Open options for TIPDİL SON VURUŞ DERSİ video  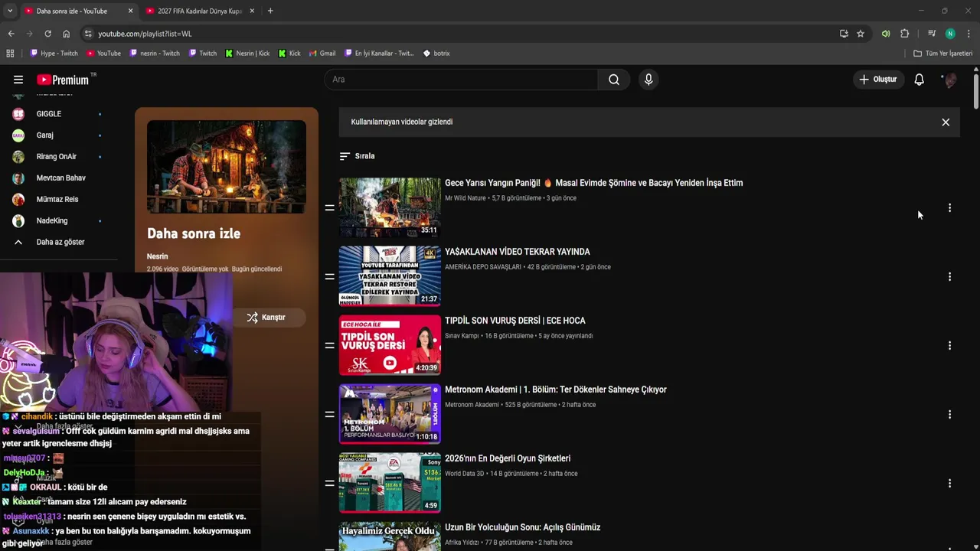(949, 345)
